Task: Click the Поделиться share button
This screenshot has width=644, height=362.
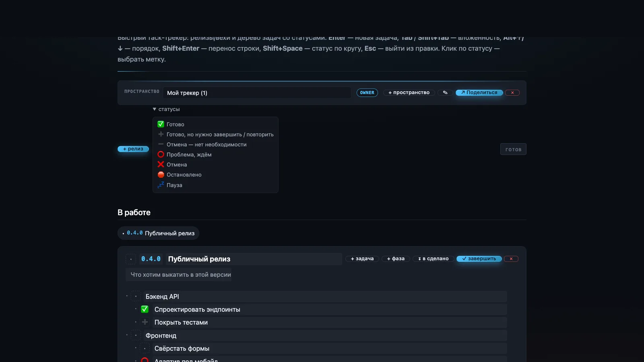Action: 479,93
